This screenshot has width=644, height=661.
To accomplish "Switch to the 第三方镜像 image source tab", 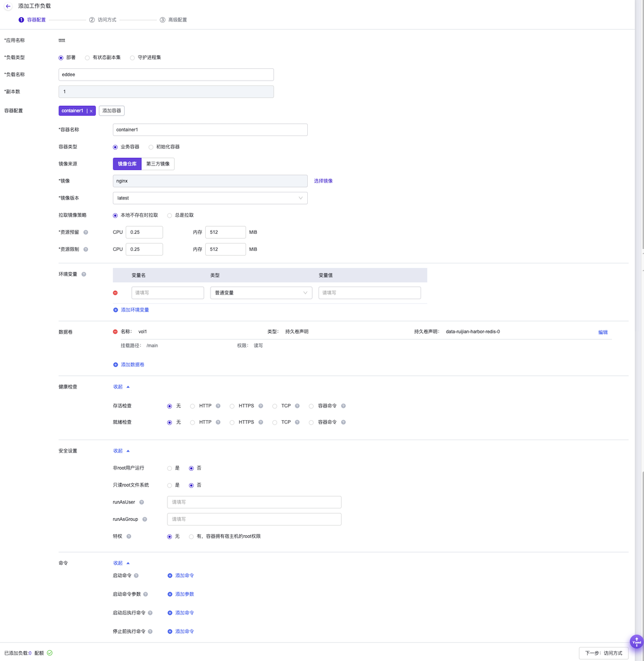I will pos(158,164).
